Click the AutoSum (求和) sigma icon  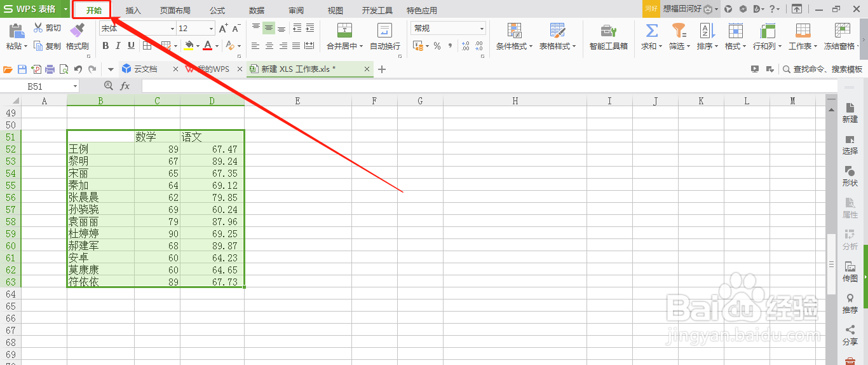click(651, 31)
